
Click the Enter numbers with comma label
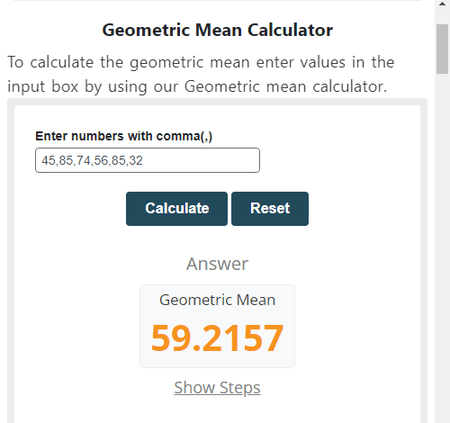[124, 136]
